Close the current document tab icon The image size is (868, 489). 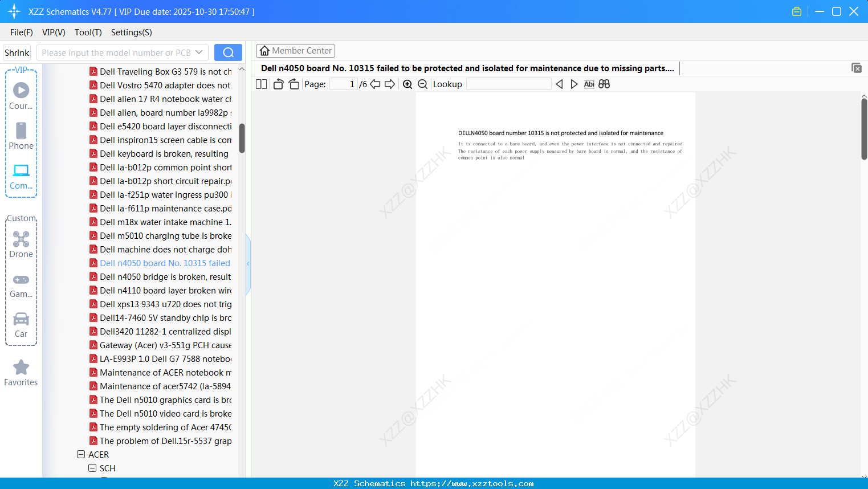point(856,68)
